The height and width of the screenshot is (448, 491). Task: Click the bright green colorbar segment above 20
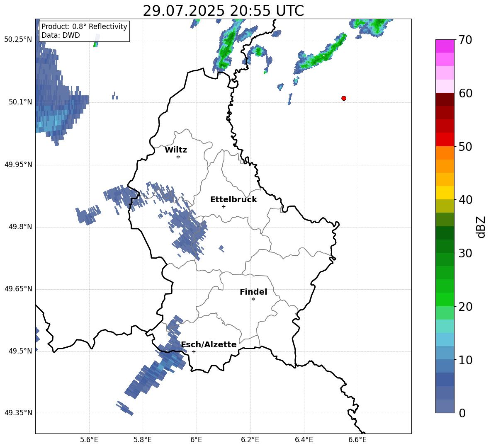click(445, 299)
